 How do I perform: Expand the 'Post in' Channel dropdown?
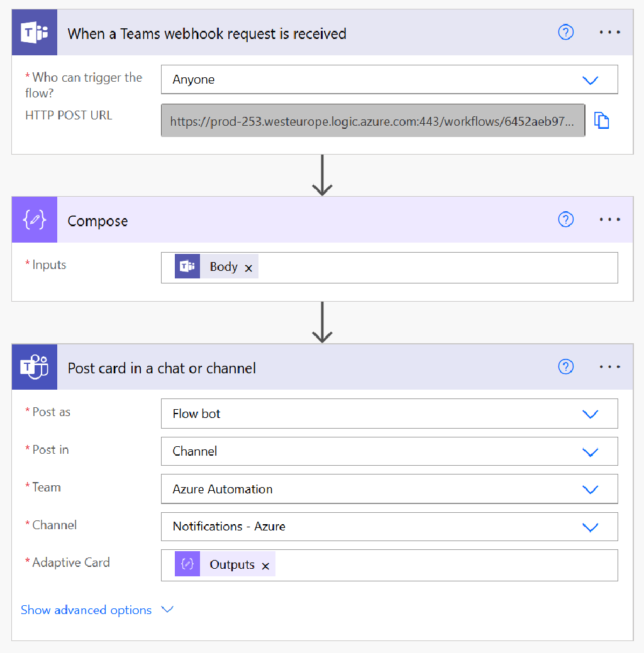pyautogui.click(x=591, y=452)
